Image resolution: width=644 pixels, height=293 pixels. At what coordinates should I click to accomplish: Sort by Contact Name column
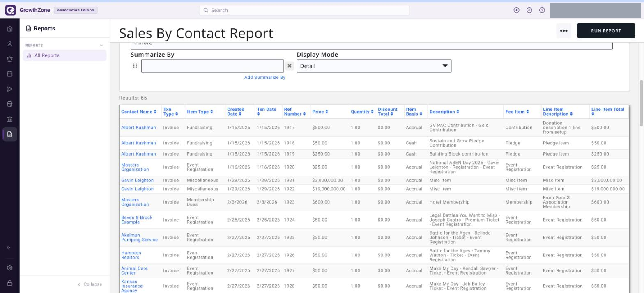[x=139, y=112]
